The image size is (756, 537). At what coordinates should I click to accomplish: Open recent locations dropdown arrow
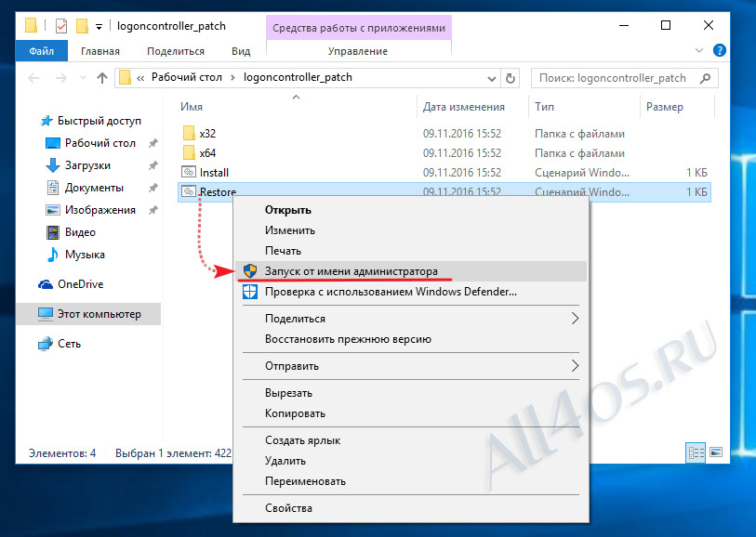click(x=83, y=78)
